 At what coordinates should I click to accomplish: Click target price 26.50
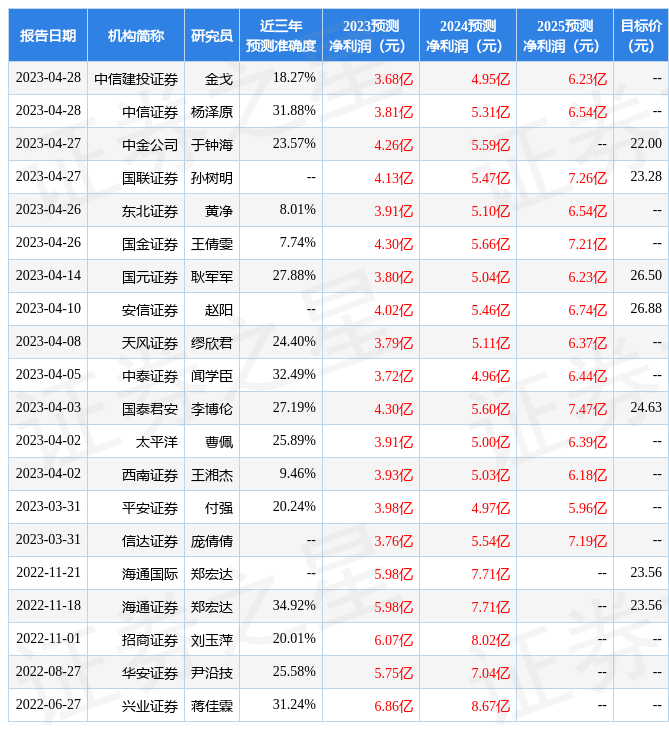point(646,276)
